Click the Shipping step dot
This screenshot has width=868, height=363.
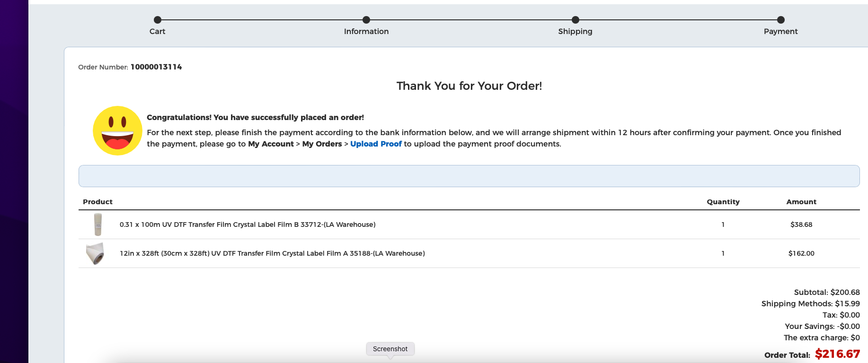(576, 20)
